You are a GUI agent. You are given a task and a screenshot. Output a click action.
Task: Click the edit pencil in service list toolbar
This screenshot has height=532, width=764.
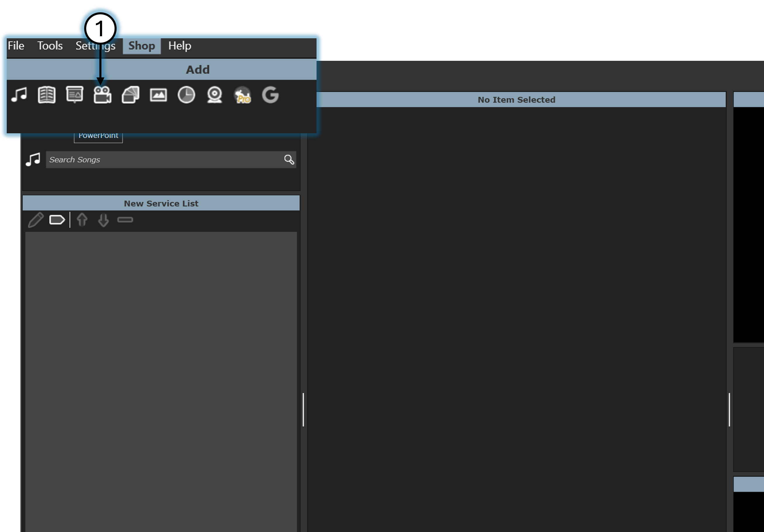click(36, 220)
